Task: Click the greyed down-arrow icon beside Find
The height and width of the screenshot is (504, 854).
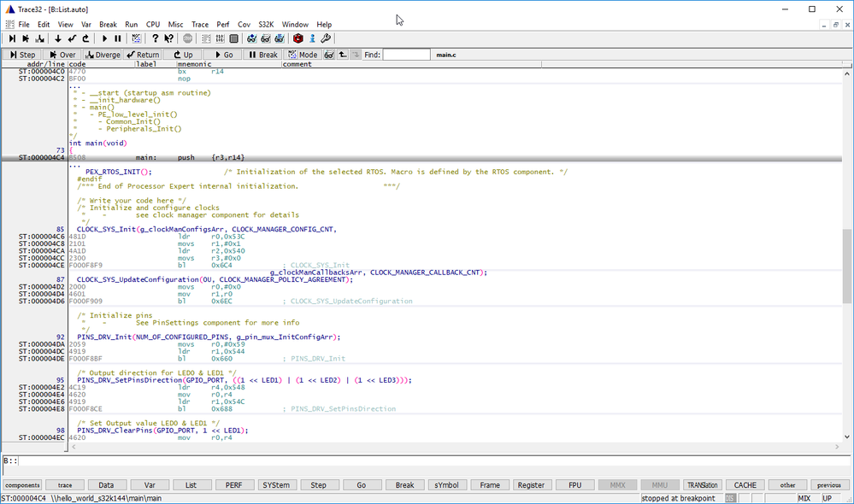Action: pyautogui.click(x=355, y=55)
